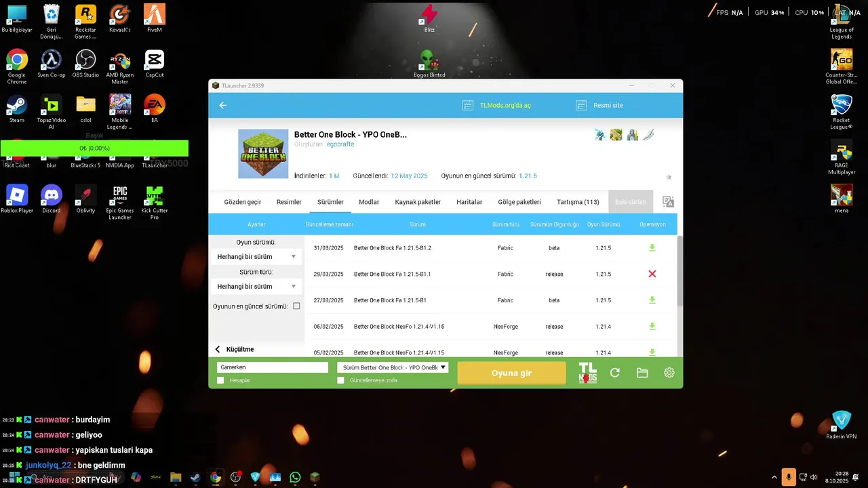Viewport: 868px width, 488px height.
Task: Click the Better One Block modpack thumbnail
Action: 263,154
